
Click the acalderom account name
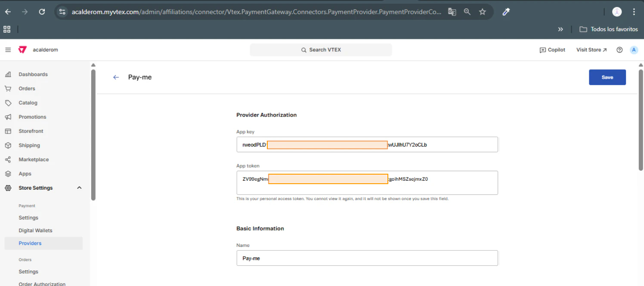(45, 50)
